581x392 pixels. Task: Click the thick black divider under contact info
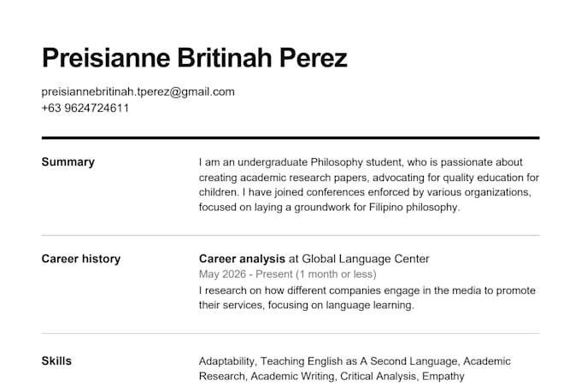pos(290,137)
